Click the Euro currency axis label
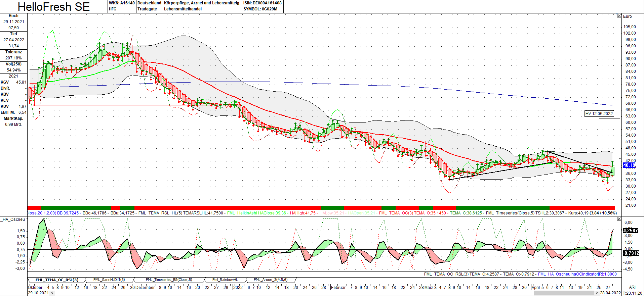The image size is (644, 296). 627,16
